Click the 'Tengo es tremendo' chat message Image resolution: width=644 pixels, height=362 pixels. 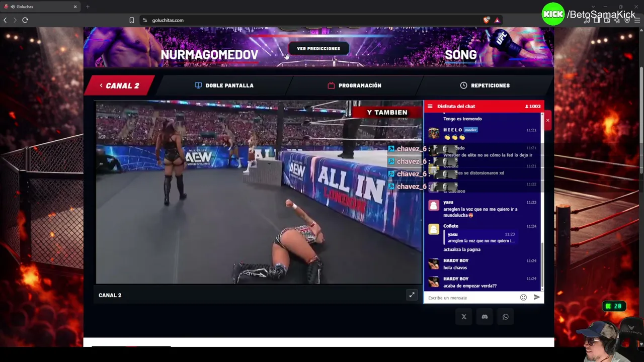coord(462,119)
